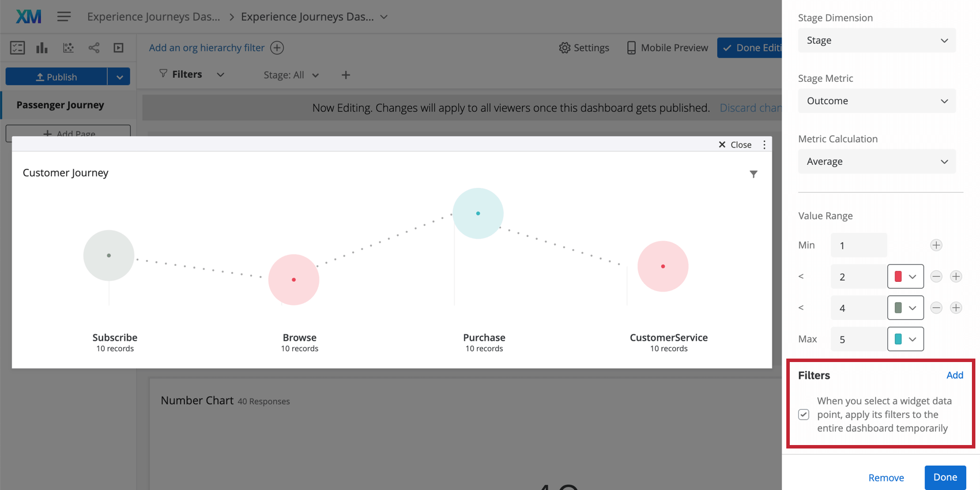Expand the Stage Dimension dropdown

(x=876, y=40)
